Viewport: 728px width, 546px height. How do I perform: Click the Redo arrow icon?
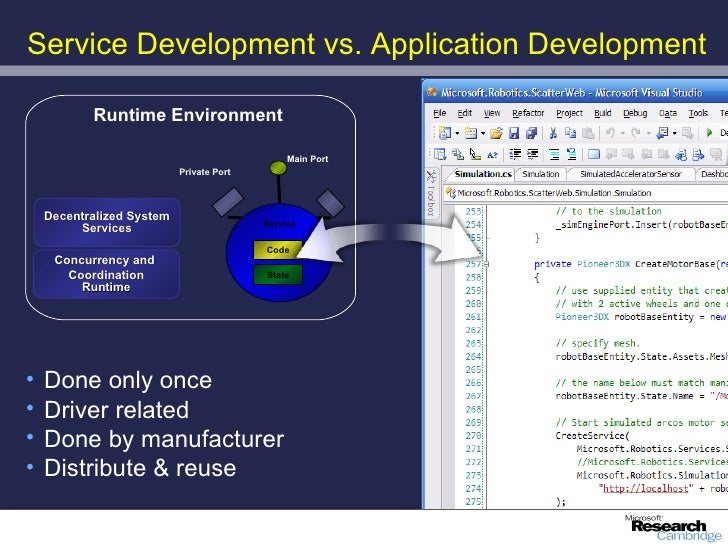(x=636, y=133)
